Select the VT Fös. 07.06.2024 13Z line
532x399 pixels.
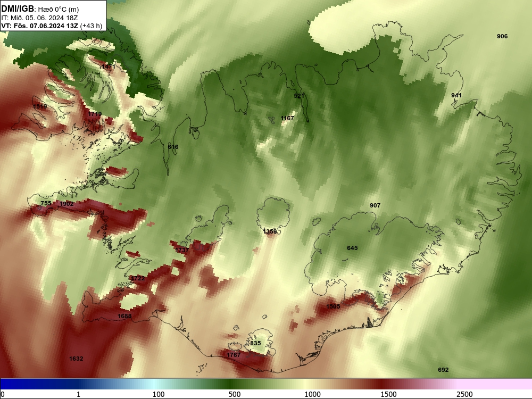(x=52, y=26)
